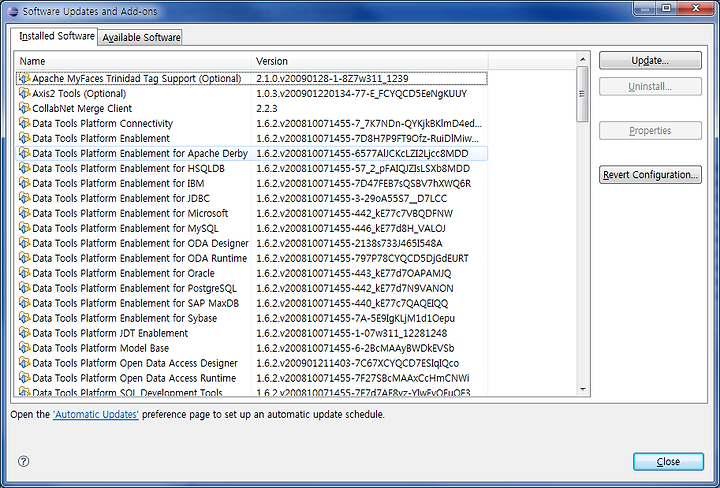
Task: Click the Enablement for Microsoft row icon
Action: (x=24, y=213)
